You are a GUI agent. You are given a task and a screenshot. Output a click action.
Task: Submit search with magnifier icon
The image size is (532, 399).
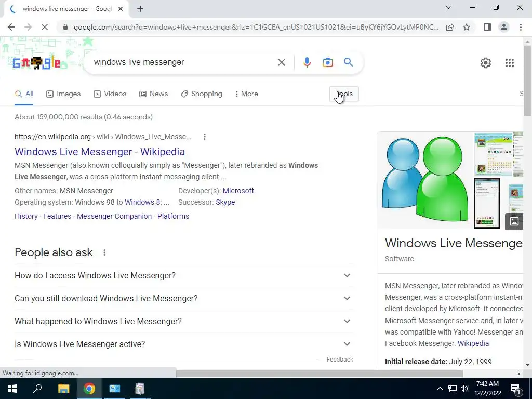(348, 62)
